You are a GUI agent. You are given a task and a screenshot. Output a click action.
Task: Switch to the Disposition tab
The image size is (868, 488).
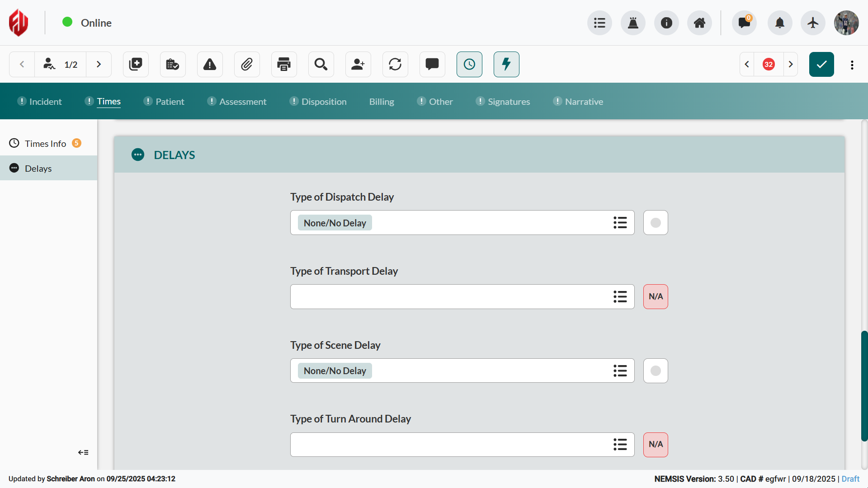coord(324,102)
